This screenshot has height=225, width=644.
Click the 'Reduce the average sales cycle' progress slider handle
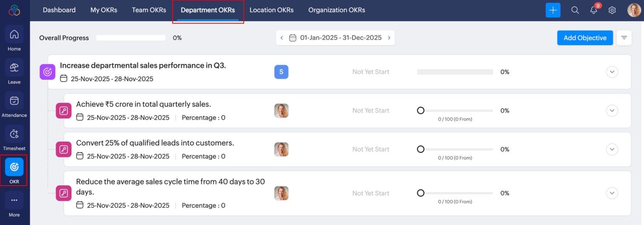(421, 193)
